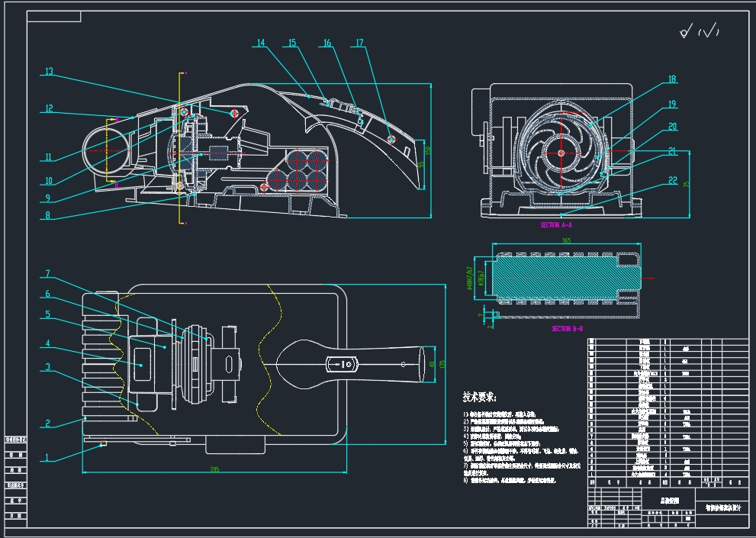Viewport: 756px width, 538px height.
Task: Select part callout number 11
Action: tap(48, 157)
